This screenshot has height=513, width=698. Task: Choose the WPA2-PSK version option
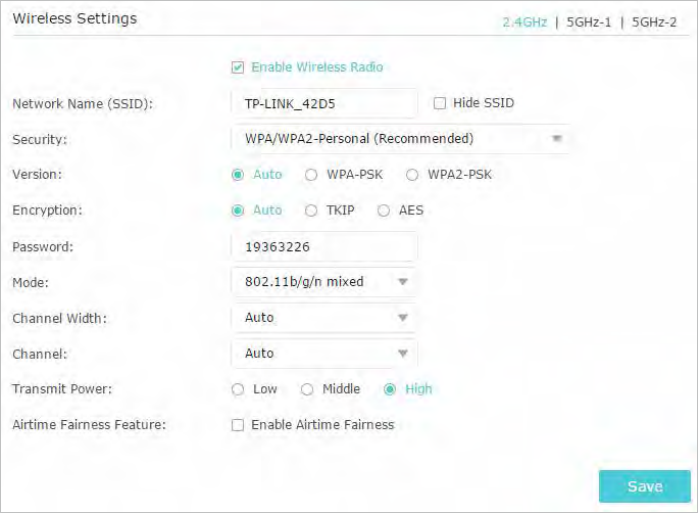coord(412,175)
